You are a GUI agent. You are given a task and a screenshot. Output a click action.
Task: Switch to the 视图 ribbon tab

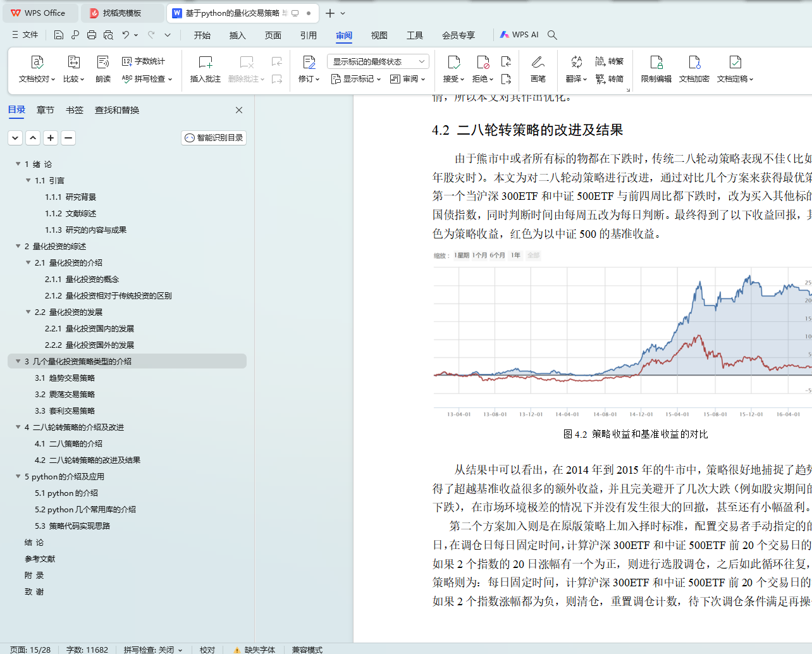[x=379, y=35]
